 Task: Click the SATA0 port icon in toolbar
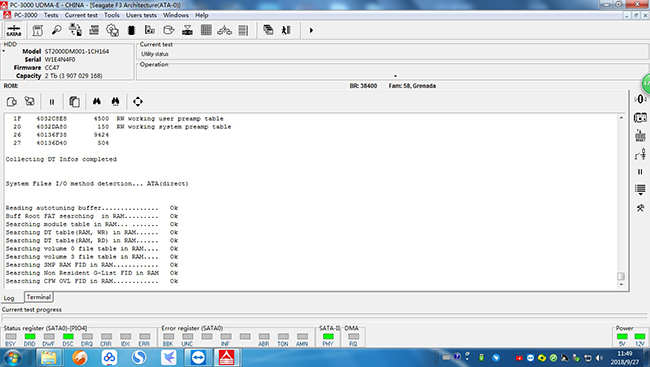coord(14,30)
